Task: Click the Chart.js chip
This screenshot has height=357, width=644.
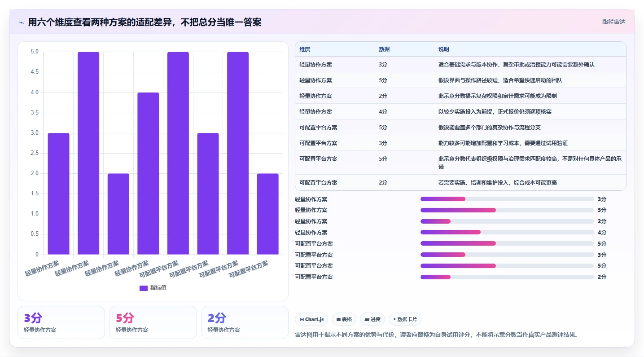Action: [x=311, y=319]
